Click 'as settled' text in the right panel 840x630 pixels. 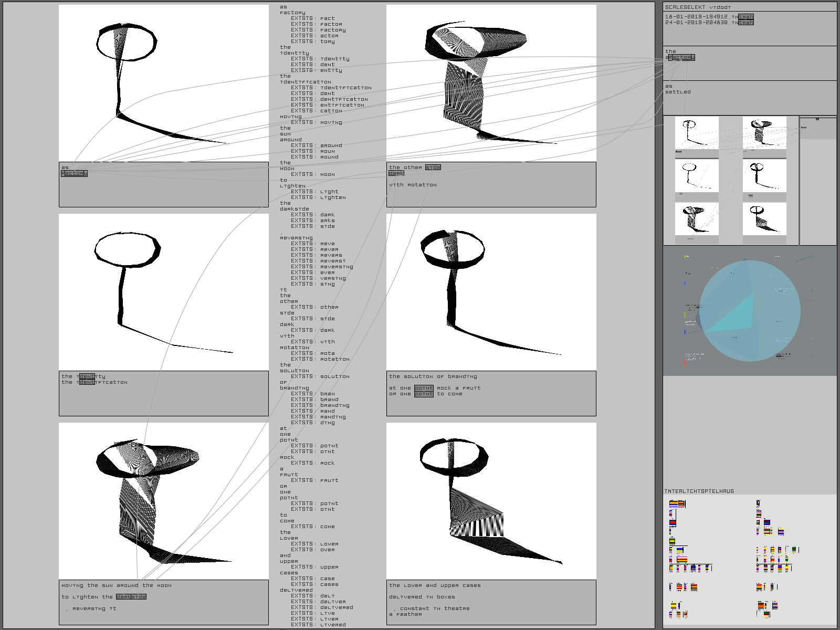(678, 89)
